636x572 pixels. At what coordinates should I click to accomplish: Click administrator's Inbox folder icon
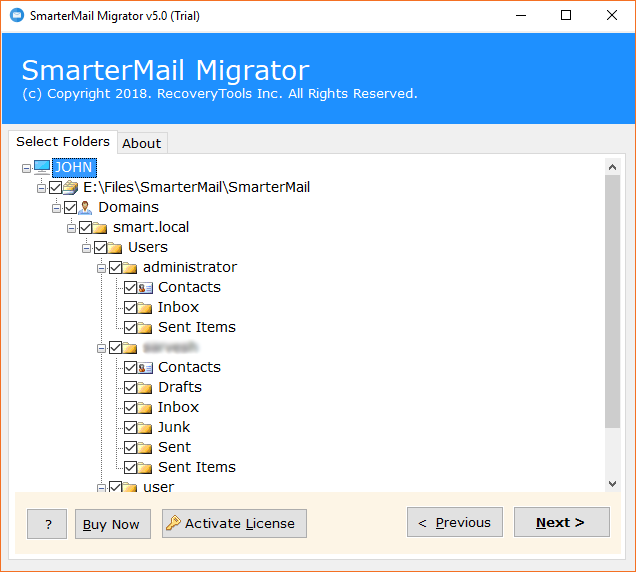pyautogui.click(x=145, y=308)
